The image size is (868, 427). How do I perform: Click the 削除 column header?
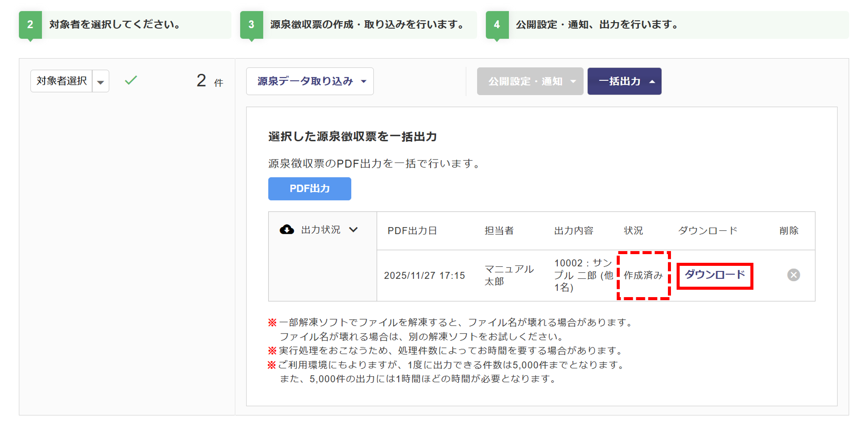789,231
